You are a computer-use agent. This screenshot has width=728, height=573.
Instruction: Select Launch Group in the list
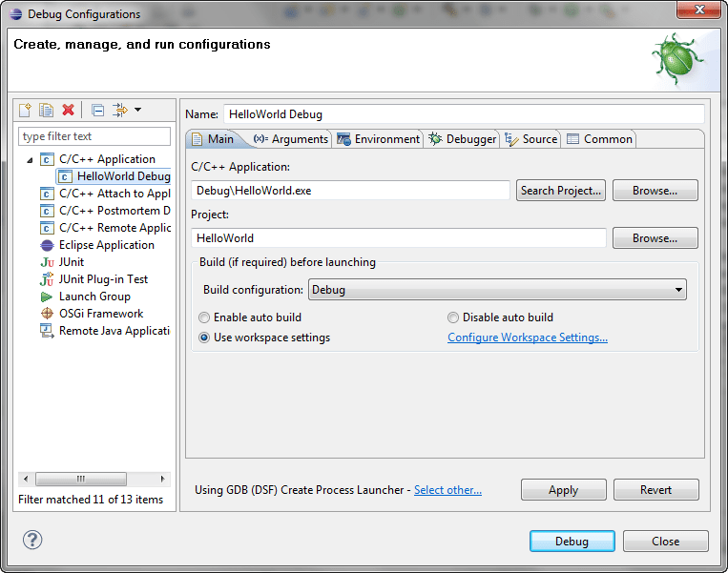pos(94,297)
